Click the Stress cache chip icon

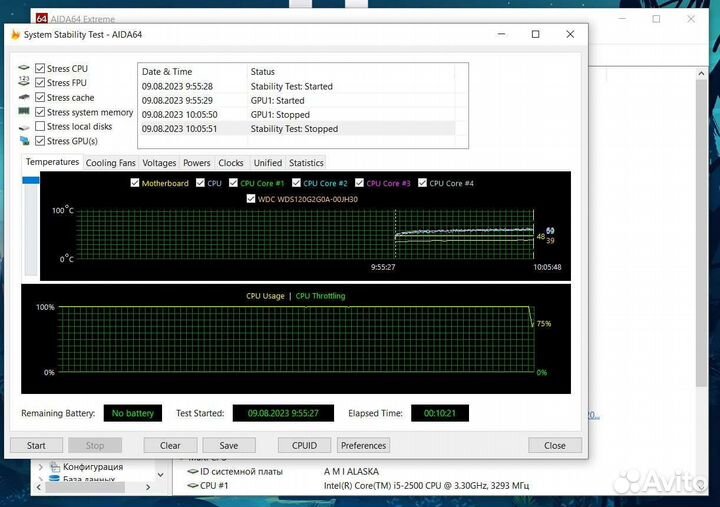(24, 97)
